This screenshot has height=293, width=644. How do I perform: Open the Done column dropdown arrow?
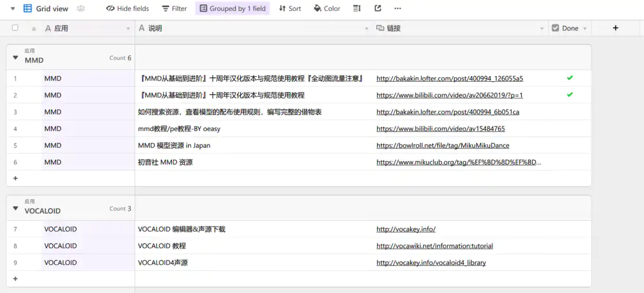(585, 29)
